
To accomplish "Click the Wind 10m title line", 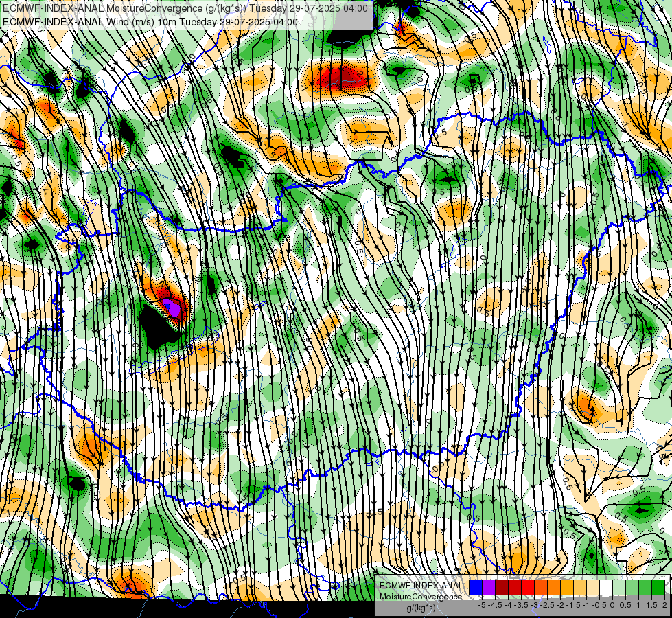I will 150,21.
